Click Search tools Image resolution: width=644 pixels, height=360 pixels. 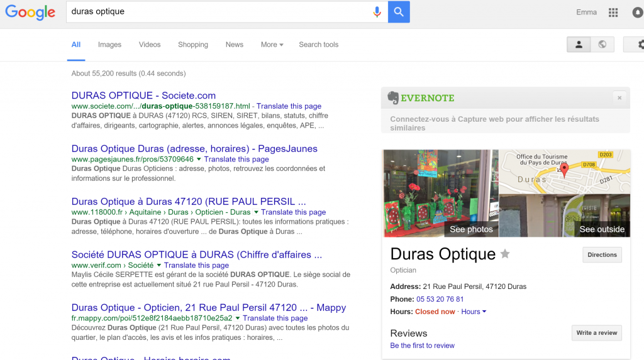tap(319, 45)
